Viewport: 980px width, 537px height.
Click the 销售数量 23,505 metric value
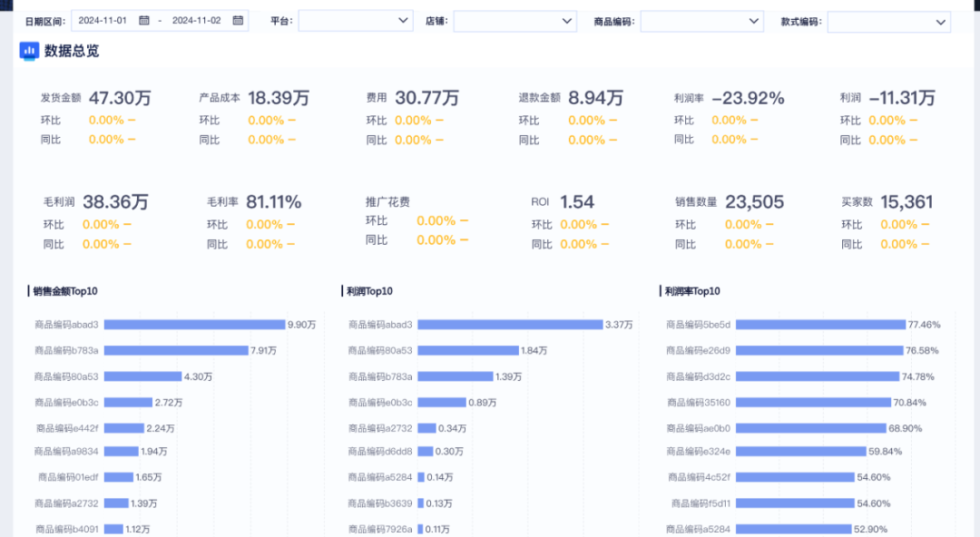tap(754, 202)
